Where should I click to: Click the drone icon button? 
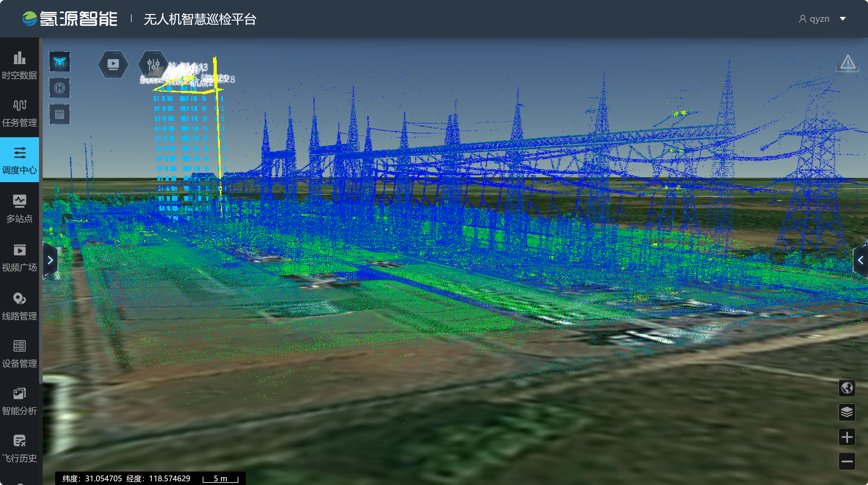(60, 62)
